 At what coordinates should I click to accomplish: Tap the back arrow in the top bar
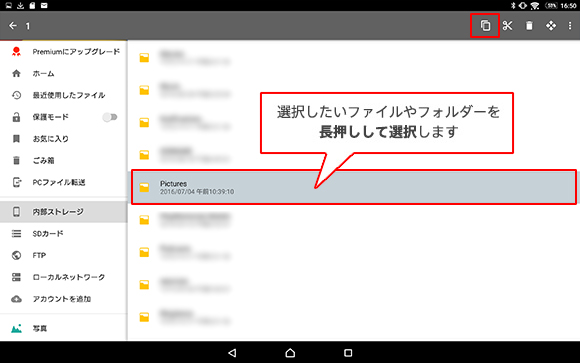coord(13,26)
